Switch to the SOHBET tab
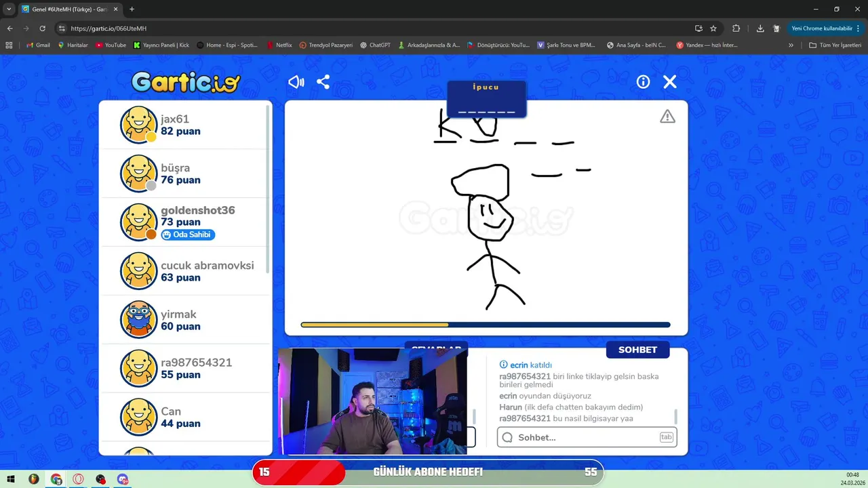The width and height of the screenshot is (868, 488). (637, 350)
